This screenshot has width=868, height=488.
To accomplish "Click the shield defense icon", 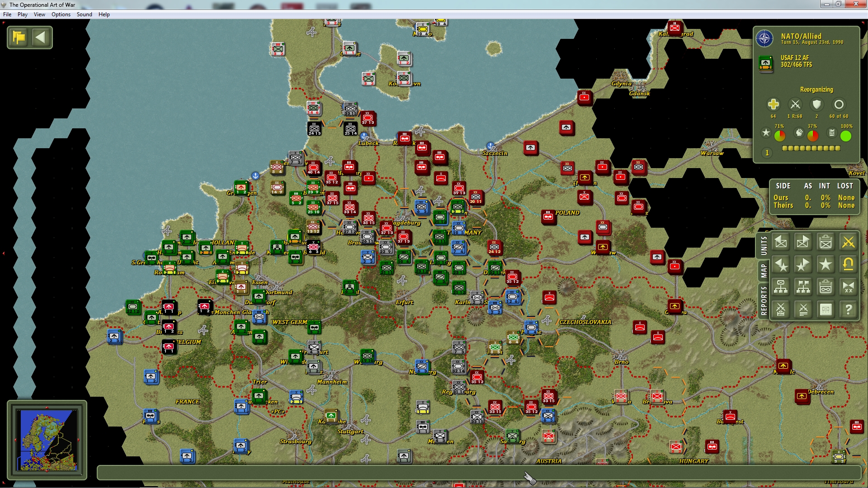I will point(816,104).
